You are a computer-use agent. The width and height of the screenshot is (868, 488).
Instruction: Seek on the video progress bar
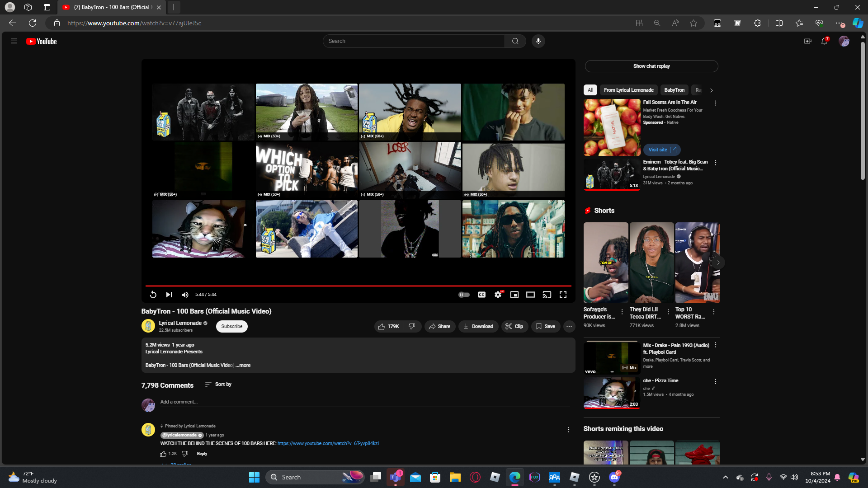pos(358,286)
